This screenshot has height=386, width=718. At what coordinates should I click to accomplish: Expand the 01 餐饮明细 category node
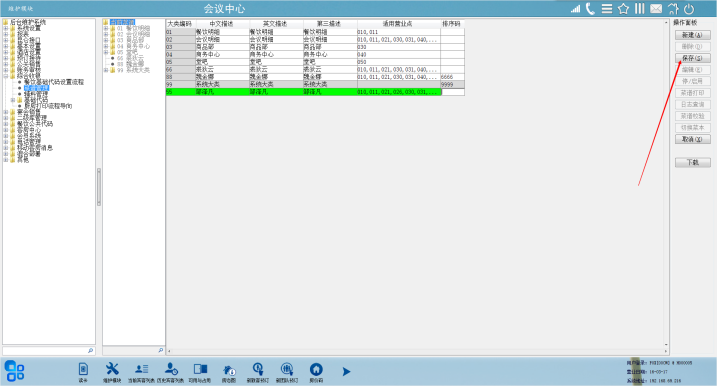click(x=106, y=28)
